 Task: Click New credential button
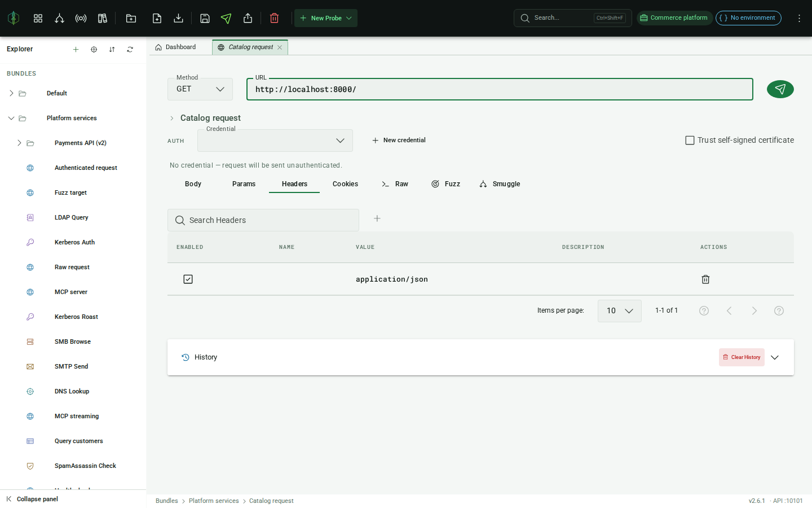[399, 141]
